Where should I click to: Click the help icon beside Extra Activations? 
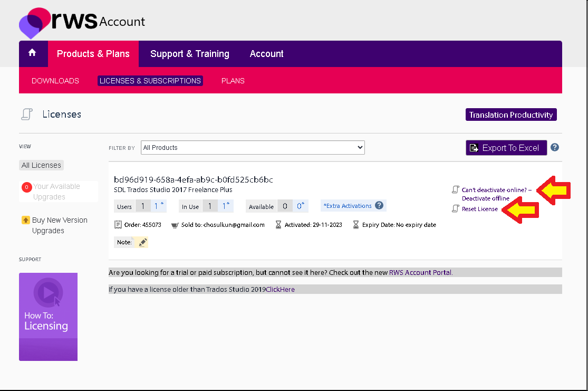pos(378,205)
